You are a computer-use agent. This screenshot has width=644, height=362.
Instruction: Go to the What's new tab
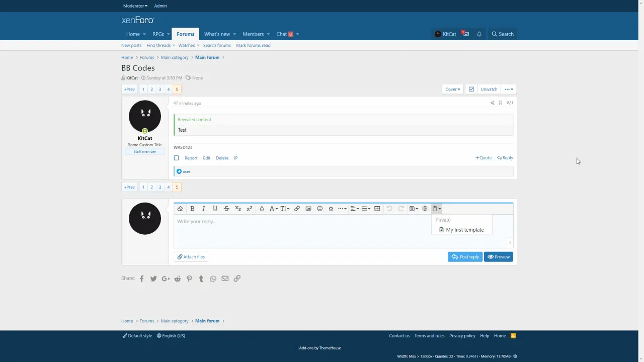(x=217, y=34)
